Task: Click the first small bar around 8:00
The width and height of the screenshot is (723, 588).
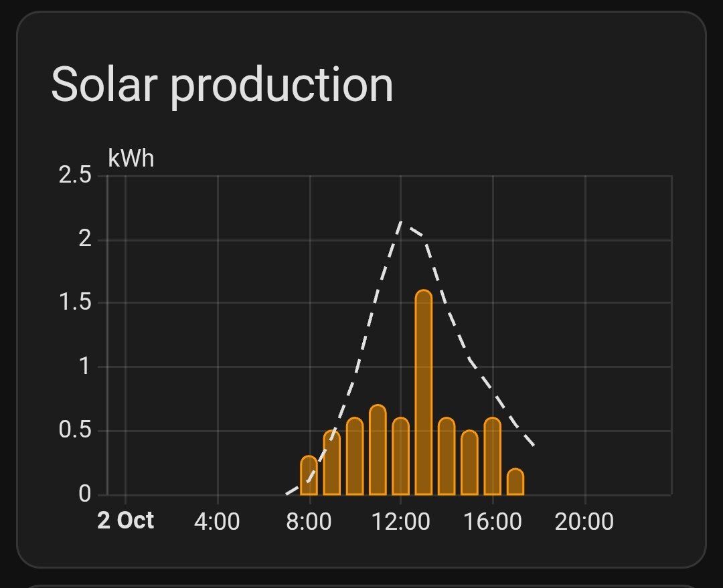Action: click(309, 475)
